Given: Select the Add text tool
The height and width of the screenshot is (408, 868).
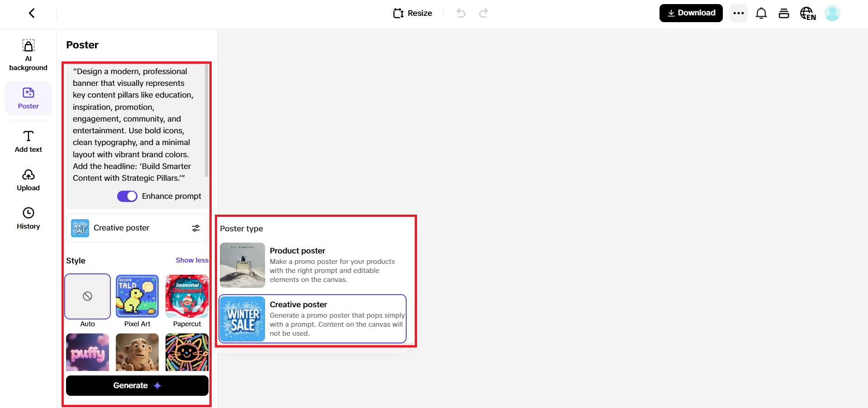Looking at the screenshot, I should [x=28, y=141].
